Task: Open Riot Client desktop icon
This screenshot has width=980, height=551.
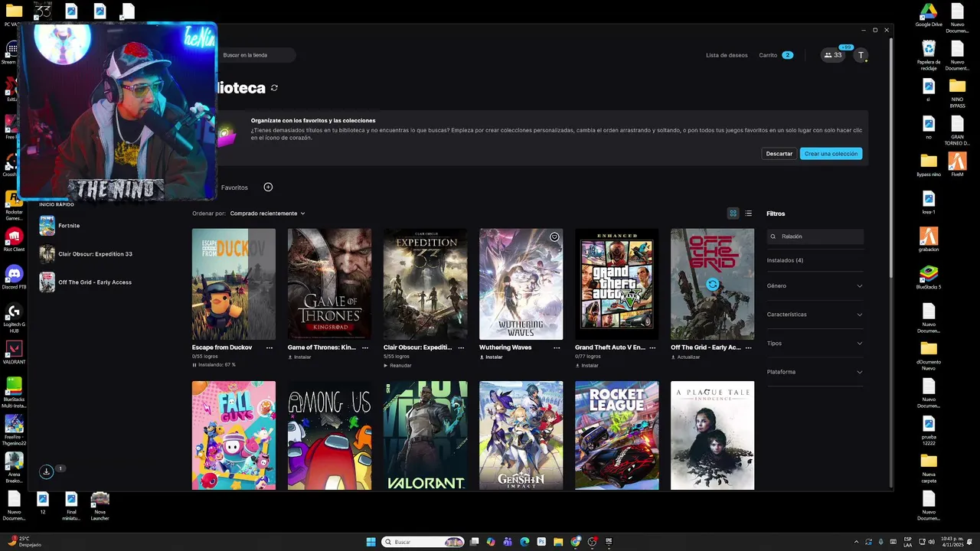Action: pos(13,240)
